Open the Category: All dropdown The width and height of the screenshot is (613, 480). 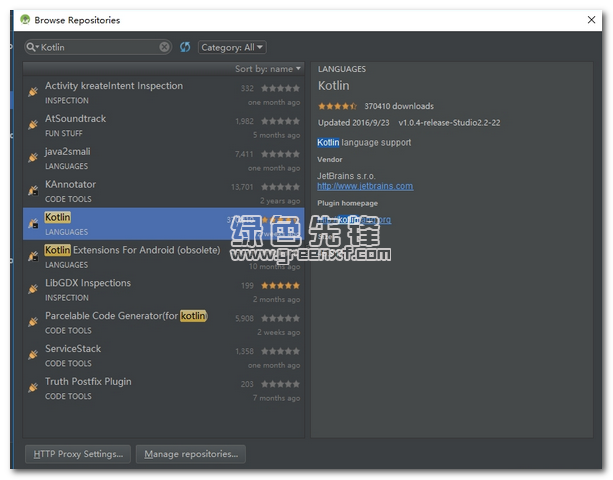tap(232, 47)
